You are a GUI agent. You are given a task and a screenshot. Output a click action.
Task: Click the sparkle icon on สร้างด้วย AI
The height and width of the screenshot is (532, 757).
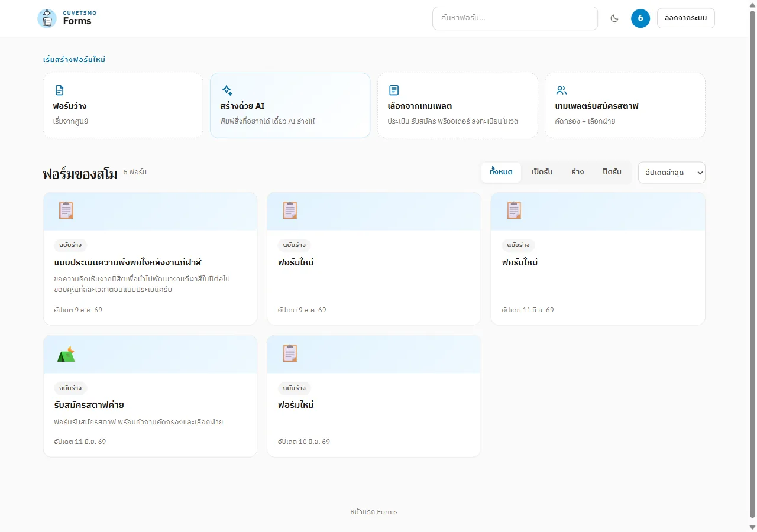[227, 90]
